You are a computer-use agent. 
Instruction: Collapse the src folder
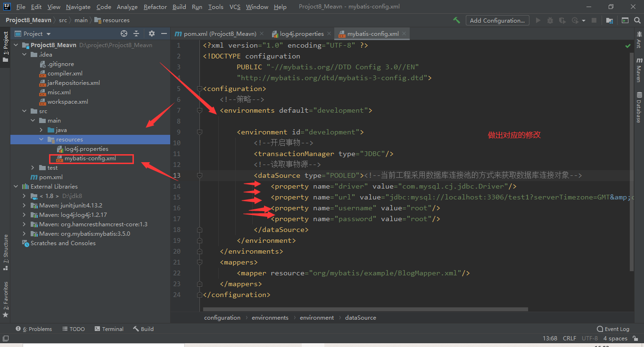click(x=25, y=111)
